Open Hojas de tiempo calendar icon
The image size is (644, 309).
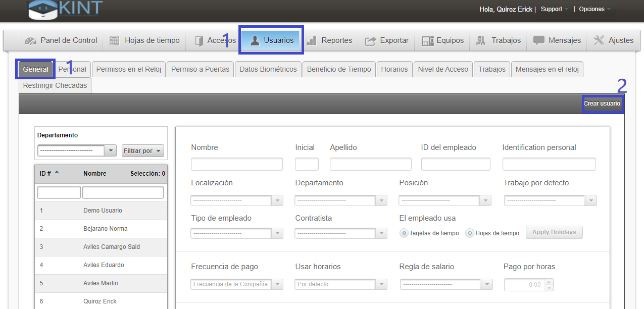pos(115,41)
